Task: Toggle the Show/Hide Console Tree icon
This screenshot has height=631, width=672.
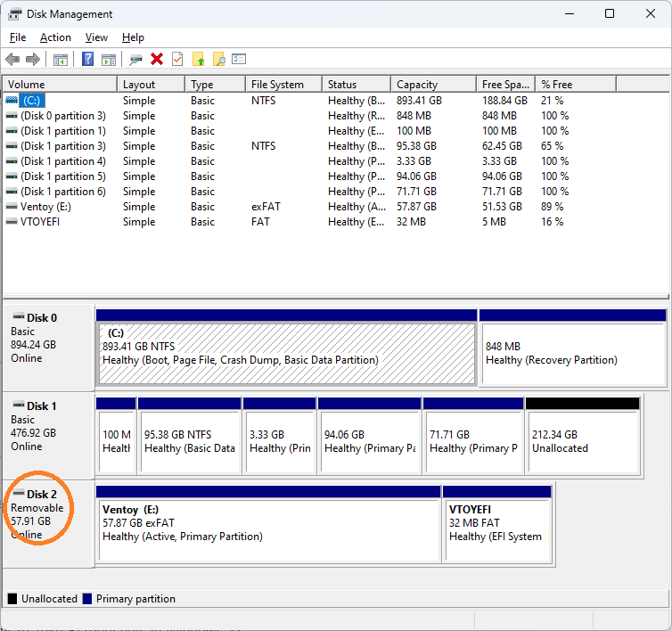Action: (61, 60)
